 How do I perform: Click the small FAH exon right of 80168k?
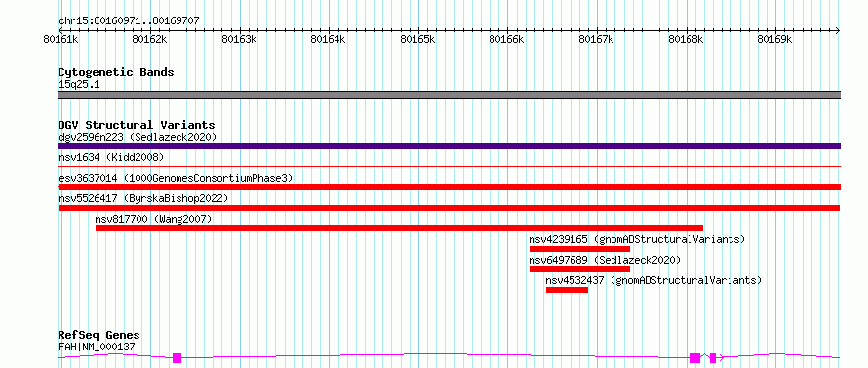(x=713, y=358)
